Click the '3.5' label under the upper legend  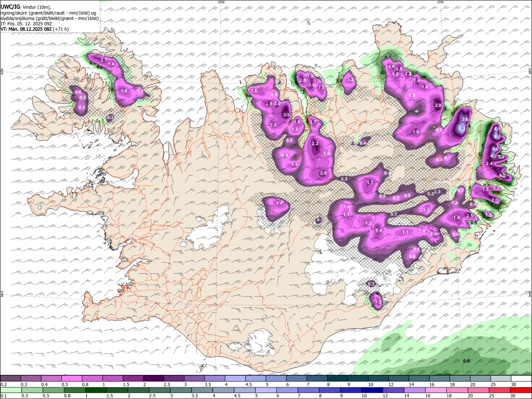pyautogui.click(x=208, y=384)
